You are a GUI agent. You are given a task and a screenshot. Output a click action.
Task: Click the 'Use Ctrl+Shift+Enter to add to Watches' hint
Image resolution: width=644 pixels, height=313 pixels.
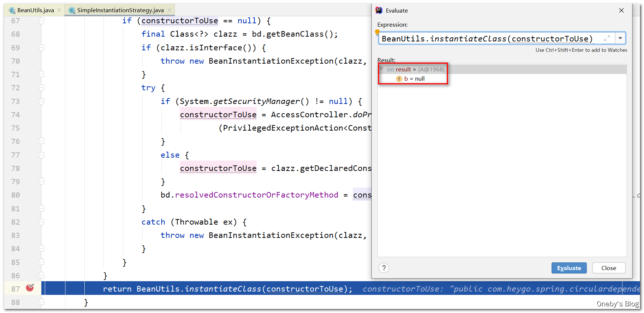pyautogui.click(x=581, y=50)
